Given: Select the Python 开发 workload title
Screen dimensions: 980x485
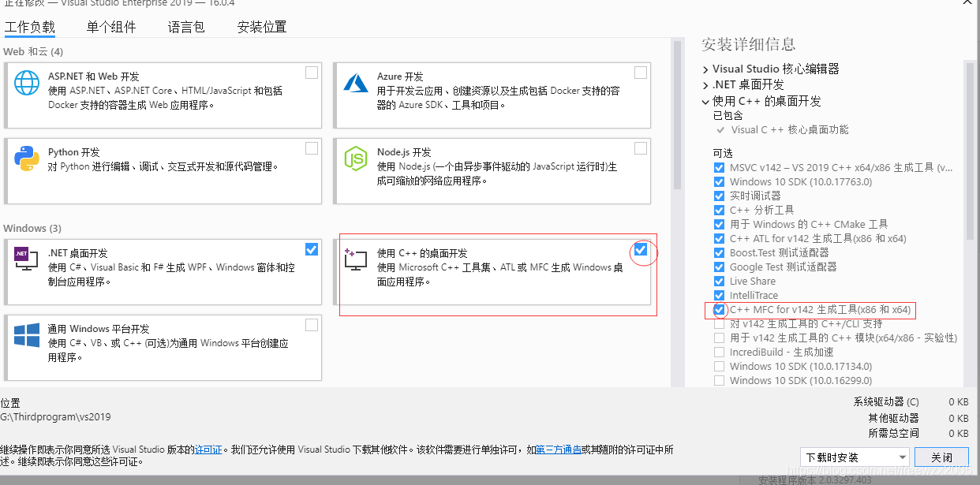Looking at the screenshot, I should coord(73,152).
